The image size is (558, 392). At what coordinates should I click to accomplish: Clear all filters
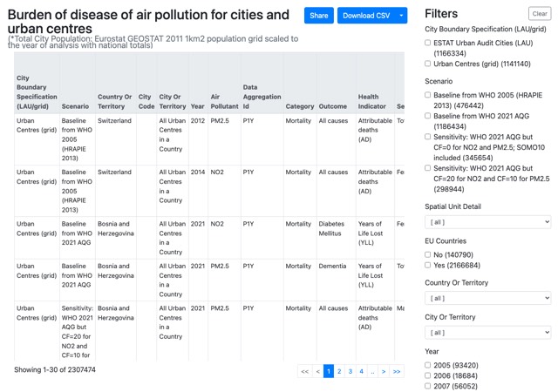(x=540, y=14)
